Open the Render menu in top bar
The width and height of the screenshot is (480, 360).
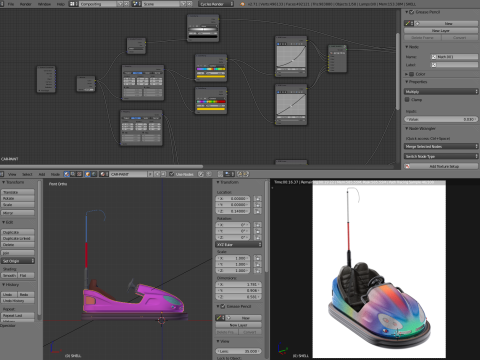click(26, 4)
